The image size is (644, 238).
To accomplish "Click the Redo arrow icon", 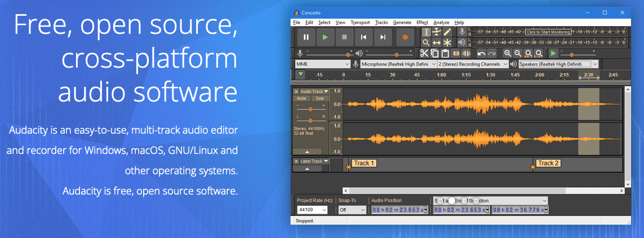I will point(492,53).
